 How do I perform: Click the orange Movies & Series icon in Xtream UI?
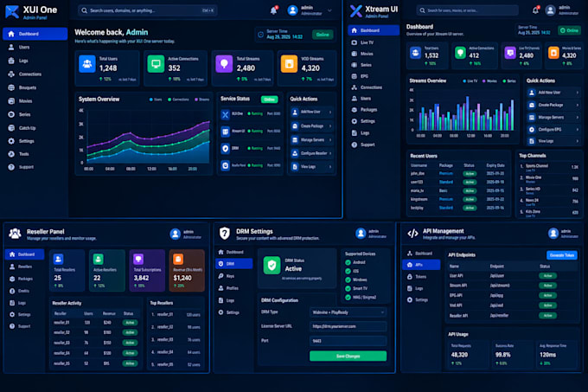pyautogui.click(x=553, y=53)
